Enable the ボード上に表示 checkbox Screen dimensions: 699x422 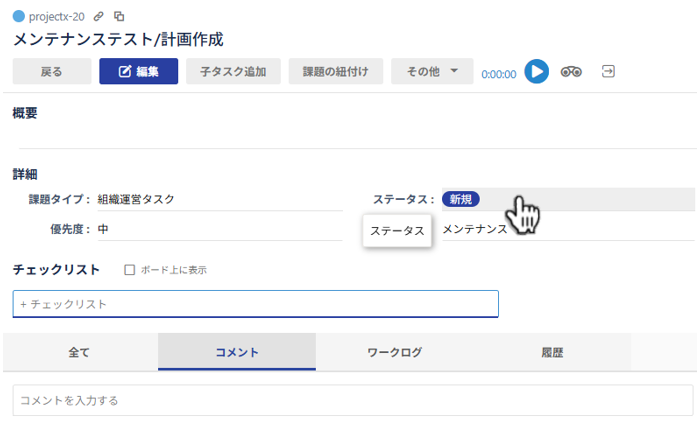pos(129,270)
